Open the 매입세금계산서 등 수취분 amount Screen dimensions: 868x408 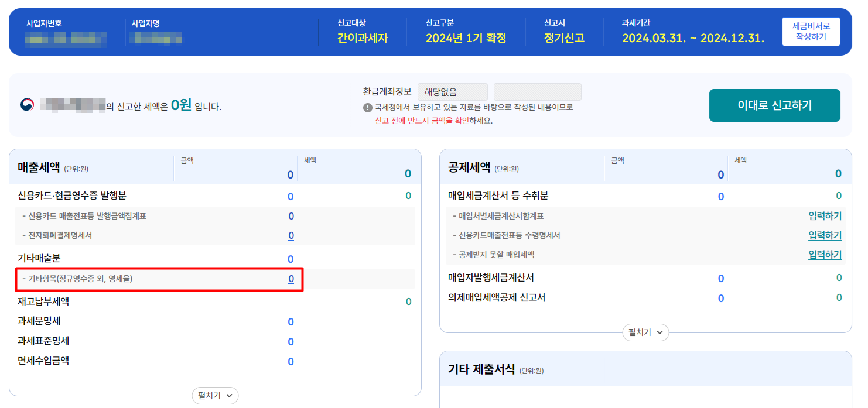[x=720, y=196]
